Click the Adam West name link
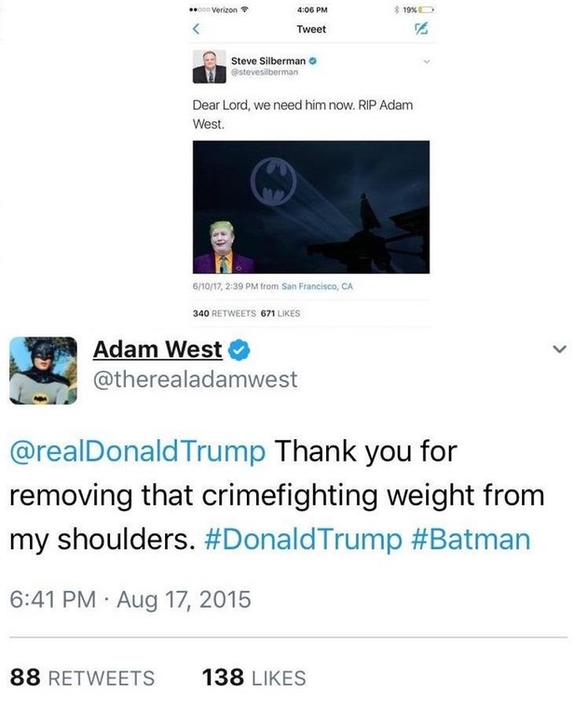588x716 pixels. coord(157,350)
